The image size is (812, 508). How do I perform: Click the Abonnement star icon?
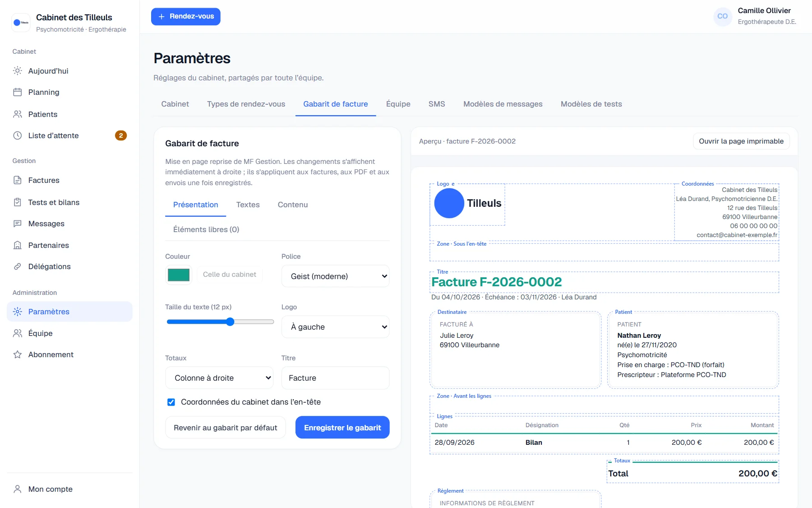click(x=18, y=354)
